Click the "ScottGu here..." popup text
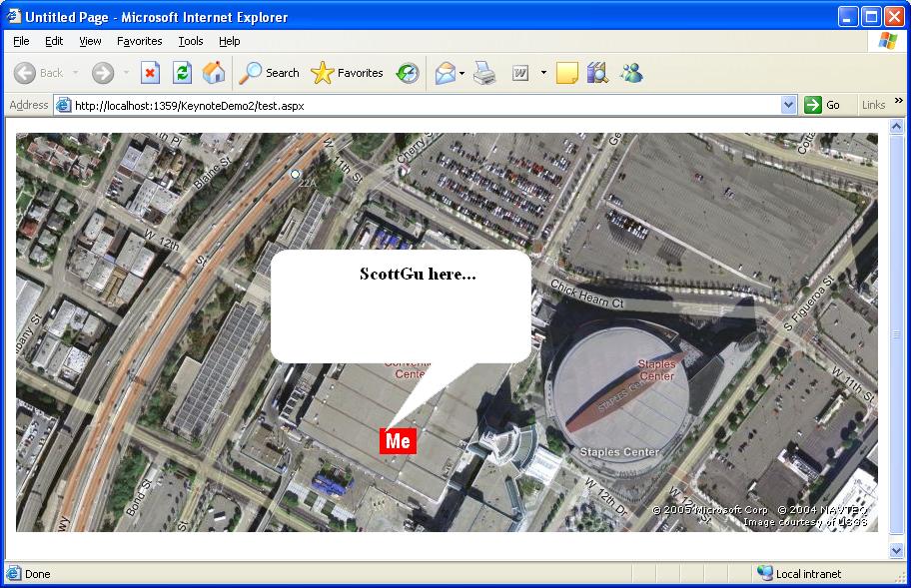911x588 pixels. [x=418, y=274]
